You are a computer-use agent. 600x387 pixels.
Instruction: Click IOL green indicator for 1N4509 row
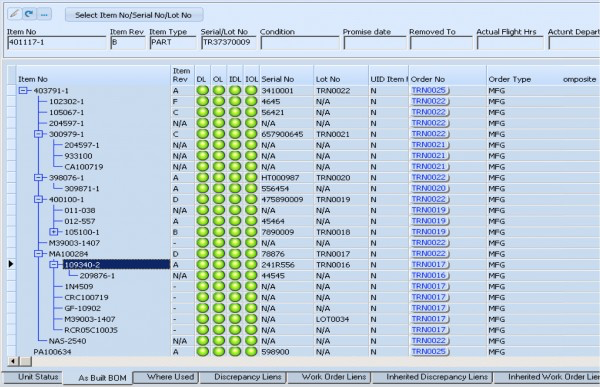click(251, 286)
